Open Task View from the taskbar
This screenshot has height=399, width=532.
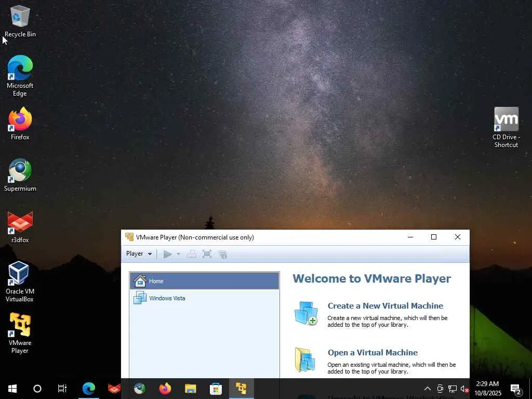tap(62, 389)
